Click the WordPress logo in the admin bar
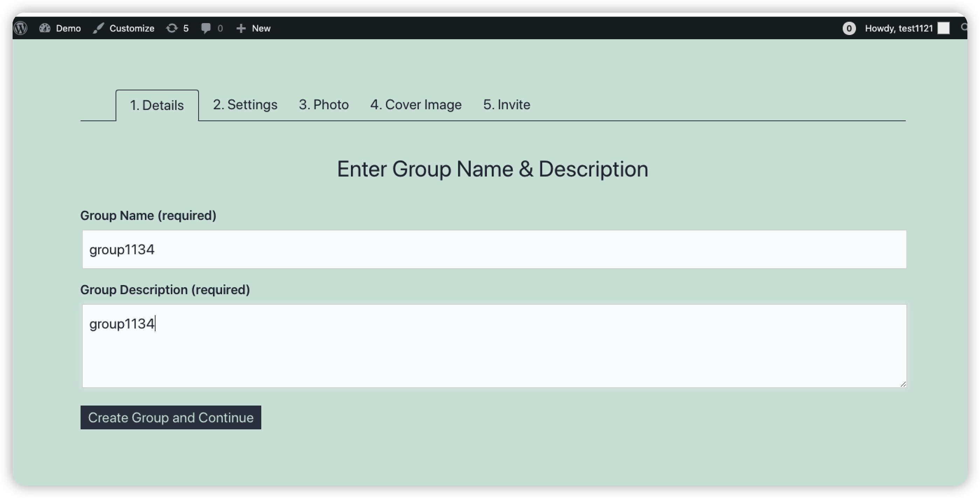Screen dimensions: 980x498 click(x=21, y=28)
